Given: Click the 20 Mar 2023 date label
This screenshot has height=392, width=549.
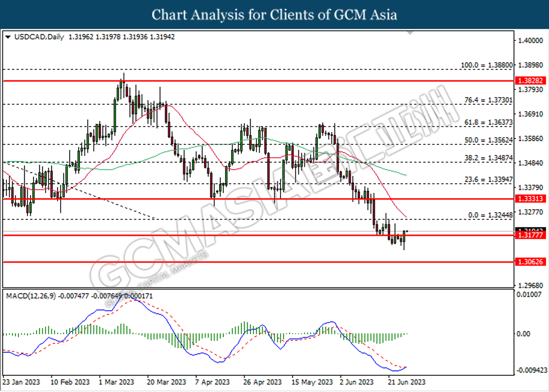Looking at the screenshot, I should coord(167,382).
